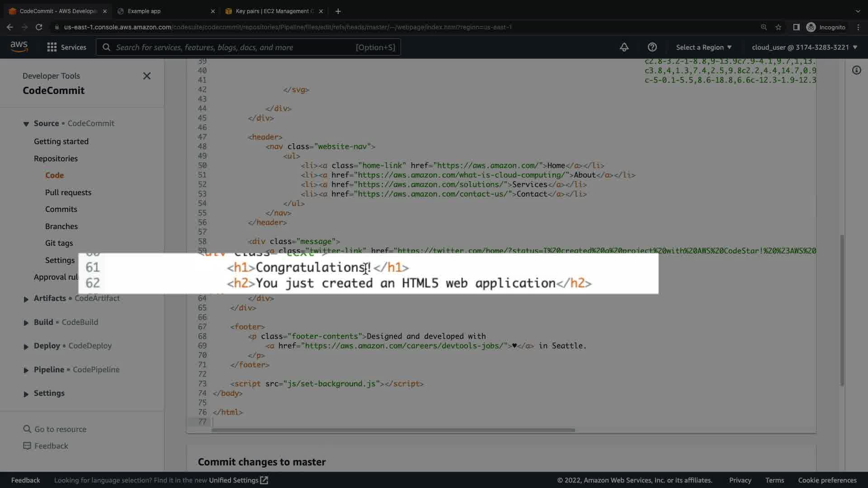Expand the Pipeline CodePipeline section
The image size is (868, 488).
tap(26, 370)
